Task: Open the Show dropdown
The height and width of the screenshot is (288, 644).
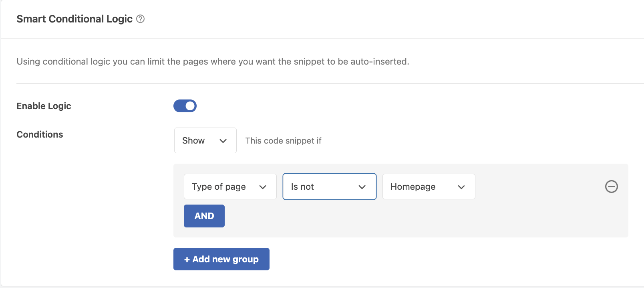Action: (205, 140)
